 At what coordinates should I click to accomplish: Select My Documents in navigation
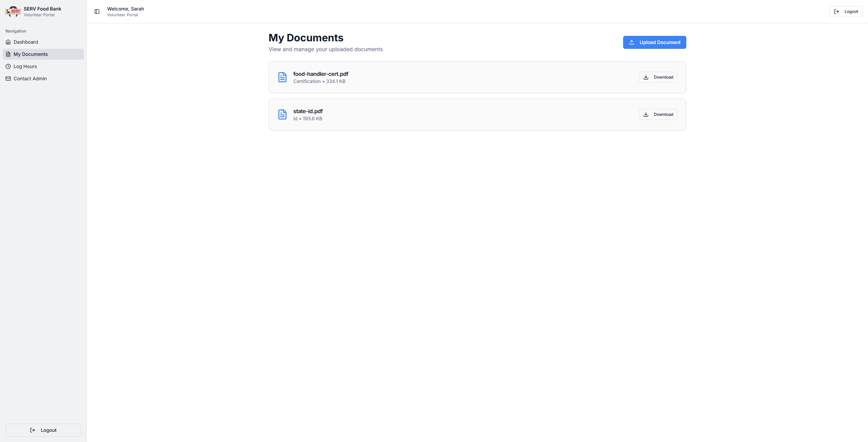31,54
